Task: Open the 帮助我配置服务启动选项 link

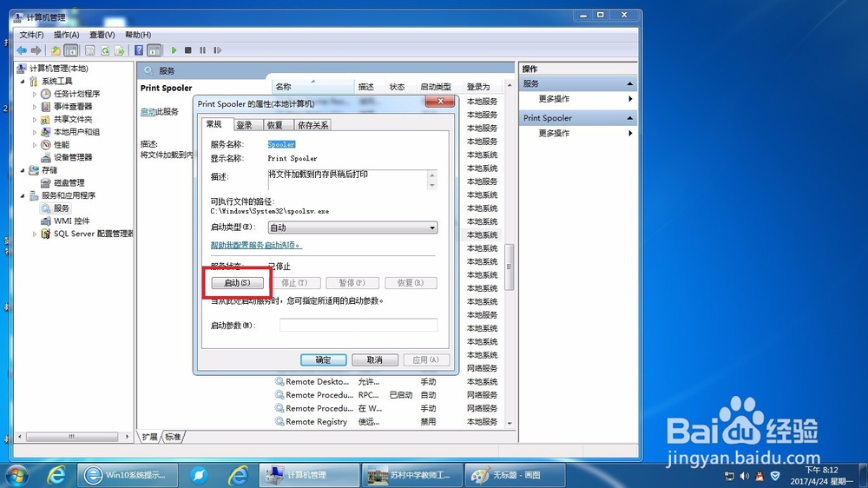Action: point(256,245)
